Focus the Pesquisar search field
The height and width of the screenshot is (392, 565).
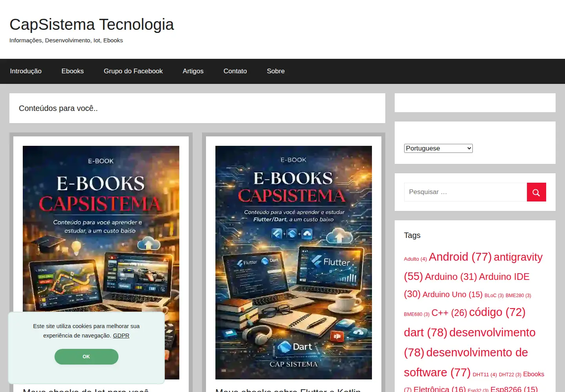click(x=465, y=192)
